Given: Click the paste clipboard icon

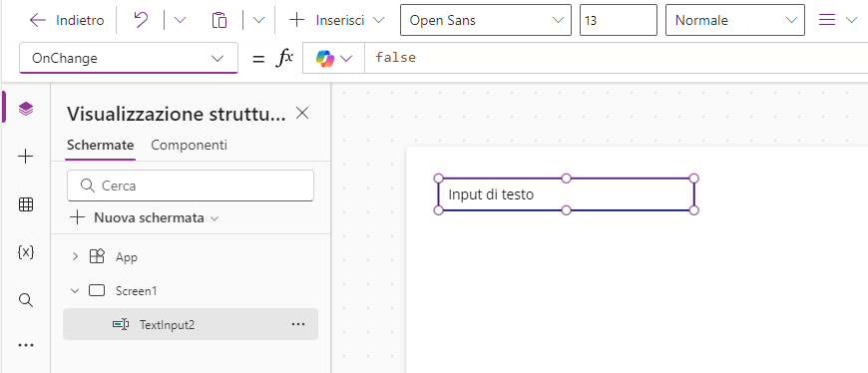Looking at the screenshot, I should click(219, 21).
